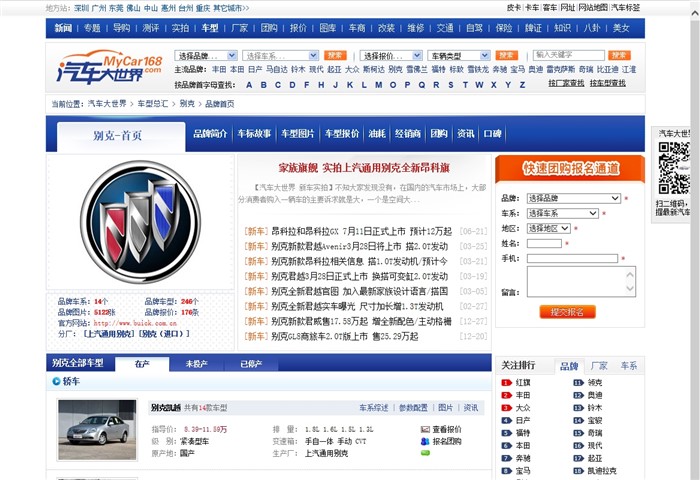Image resolution: width=700 pixels, height=480 pixels.
Task: Click the 别克（进口） factory link
Action: point(163,334)
